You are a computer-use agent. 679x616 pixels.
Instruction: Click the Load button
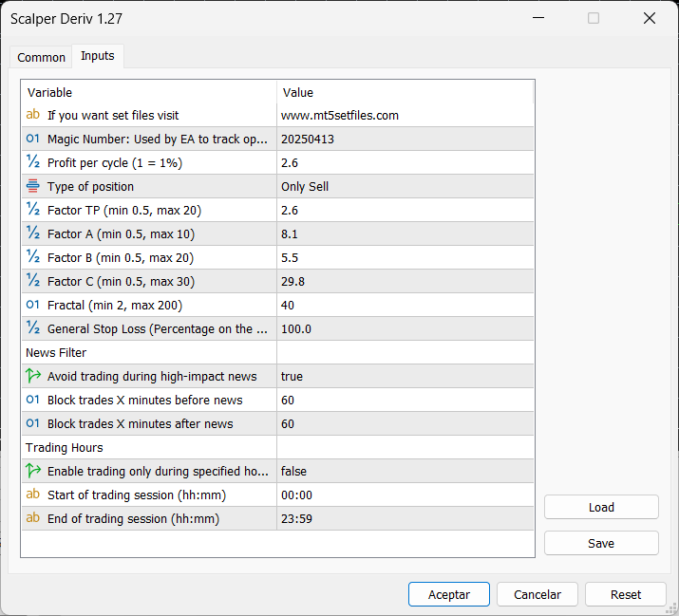pyautogui.click(x=601, y=507)
